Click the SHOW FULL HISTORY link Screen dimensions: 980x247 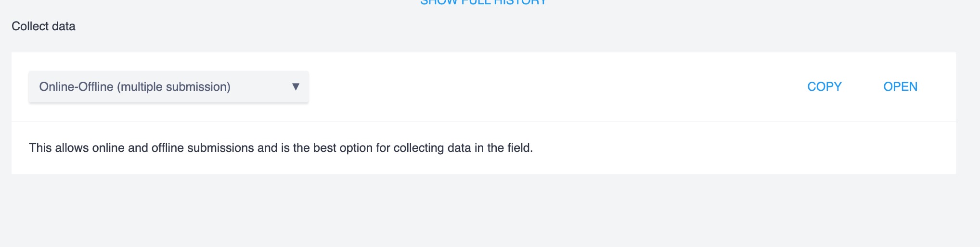(x=483, y=2)
